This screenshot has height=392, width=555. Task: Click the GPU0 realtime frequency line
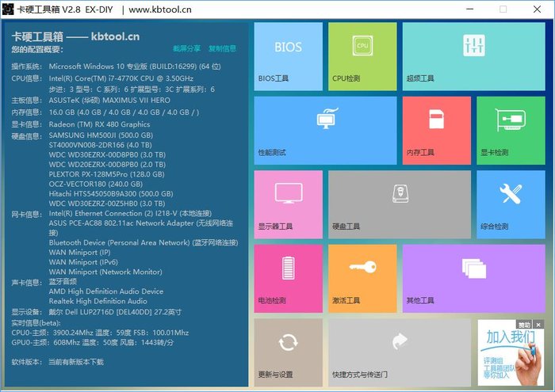(93, 342)
